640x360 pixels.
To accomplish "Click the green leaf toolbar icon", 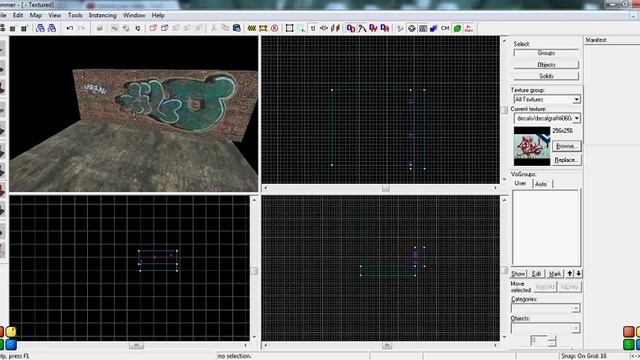I will coord(457,28).
